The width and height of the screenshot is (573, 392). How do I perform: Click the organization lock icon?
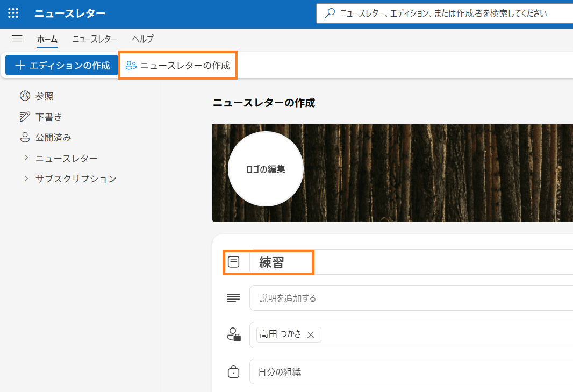(234, 372)
